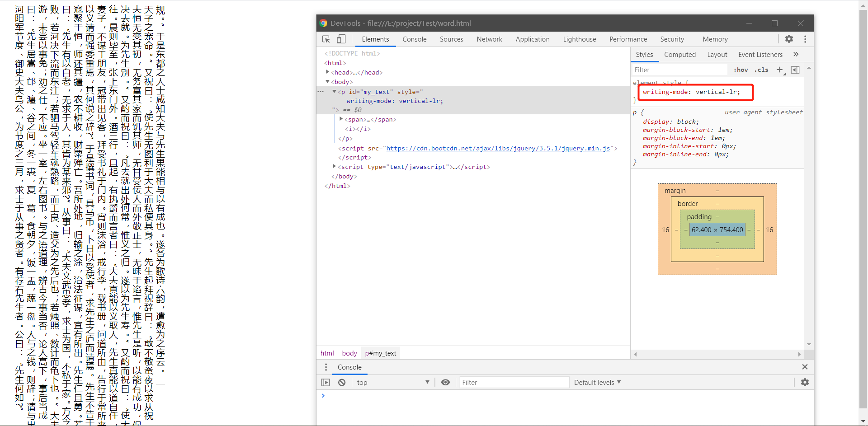The image size is (868, 426).
Task: Click the Styles pane horizontal scrollbar
Action: (717, 354)
